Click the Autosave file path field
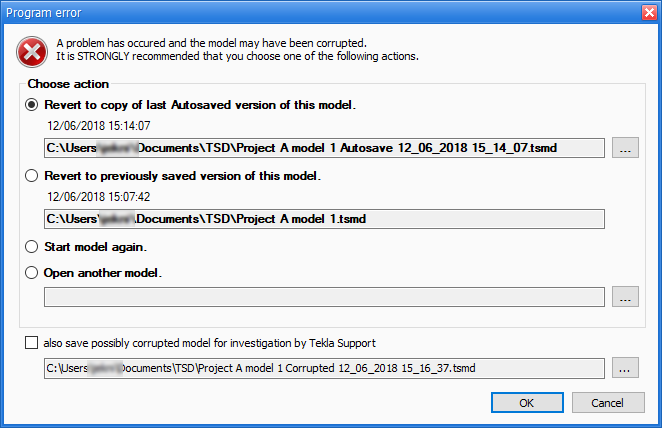 point(324,148)
